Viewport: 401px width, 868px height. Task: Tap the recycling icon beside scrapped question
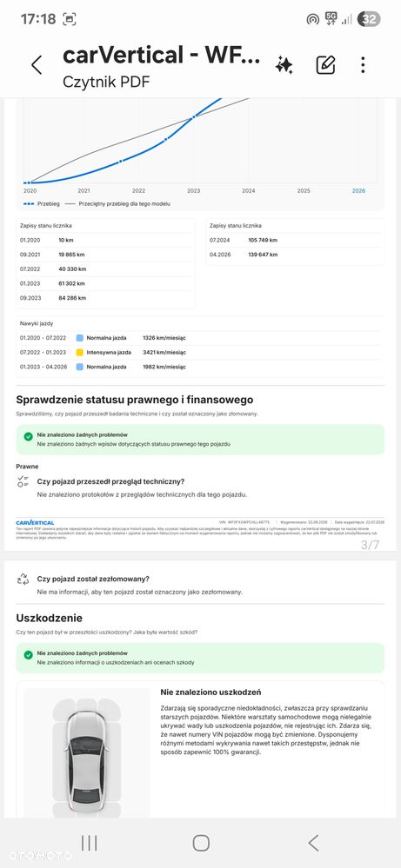(x=23, y=579)
